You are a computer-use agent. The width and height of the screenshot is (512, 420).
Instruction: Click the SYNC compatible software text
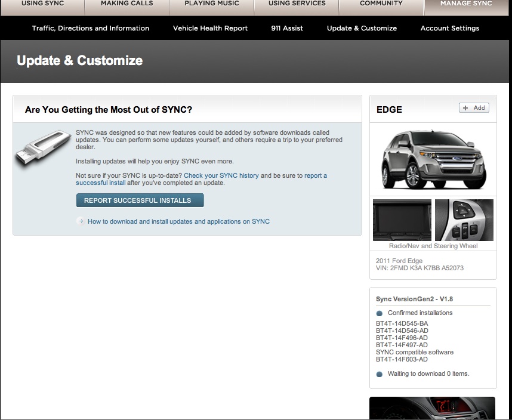415,352
